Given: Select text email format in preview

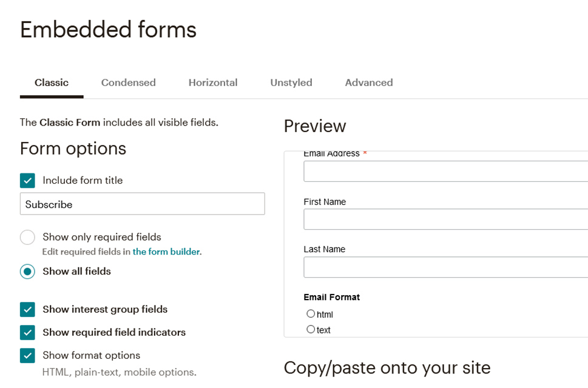Looking at the screenshot, I should pos(310,329).
